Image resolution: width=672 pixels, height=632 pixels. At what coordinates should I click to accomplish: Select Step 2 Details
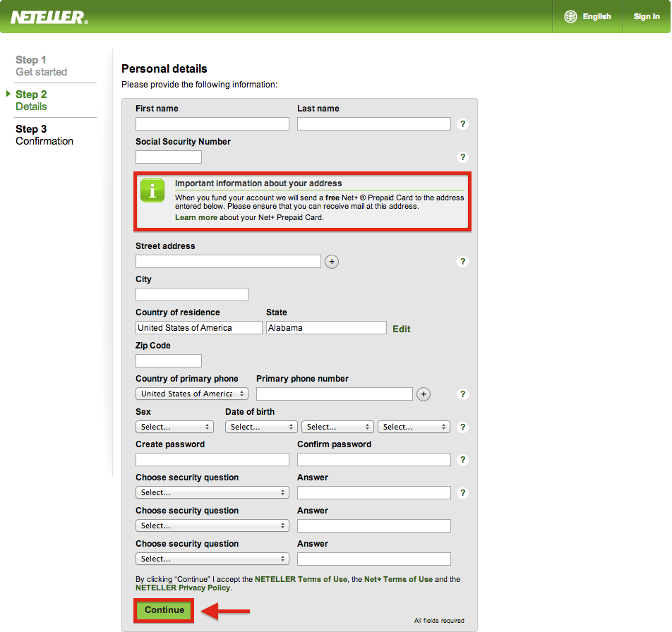pyautogui.click(x=31, y=101)
